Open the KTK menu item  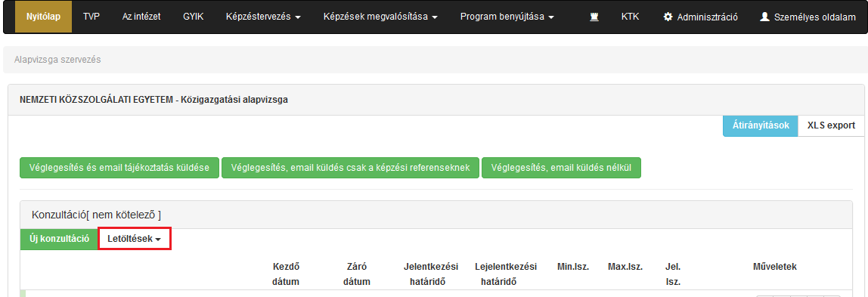coord(630,17)
